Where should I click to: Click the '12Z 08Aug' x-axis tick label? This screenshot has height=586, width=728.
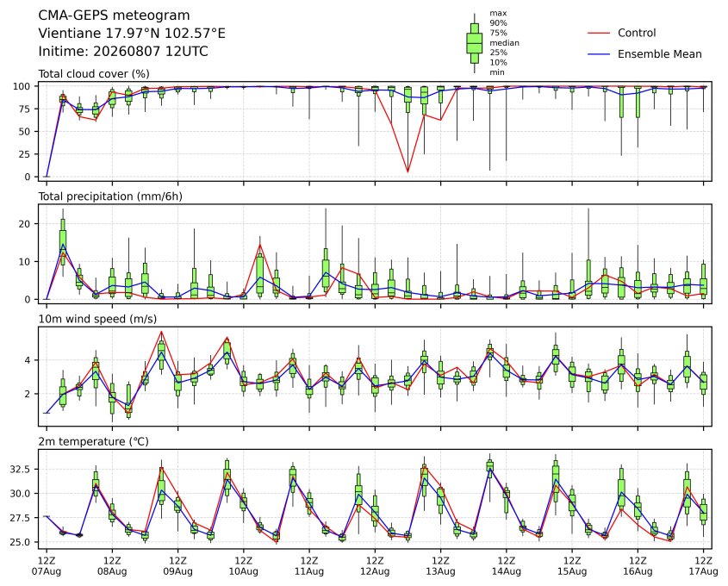coord(112,566)
